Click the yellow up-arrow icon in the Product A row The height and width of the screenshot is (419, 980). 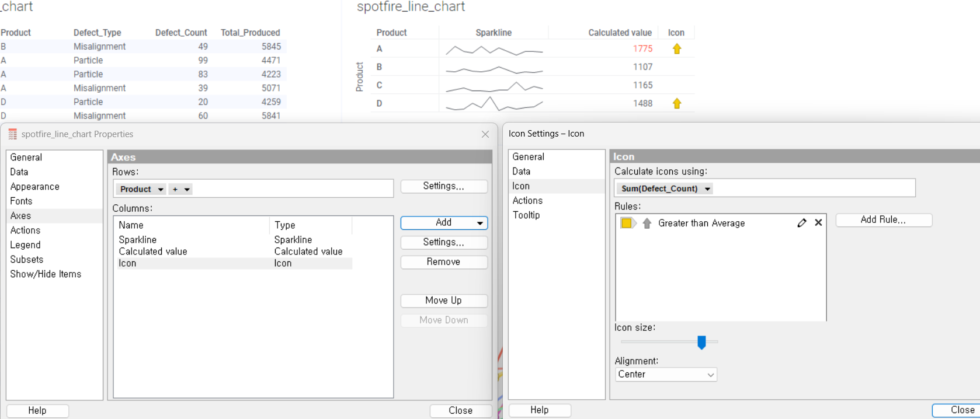[x=677, y=49]
